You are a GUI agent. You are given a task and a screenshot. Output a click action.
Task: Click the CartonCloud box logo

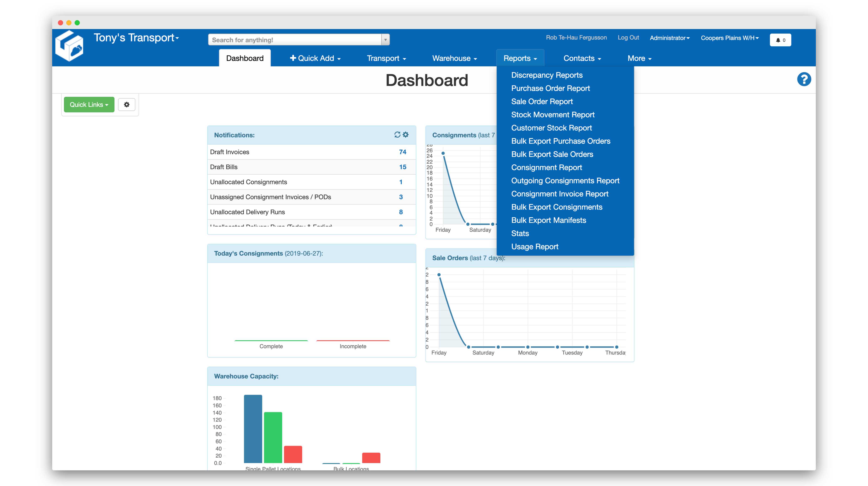[69, 47]
